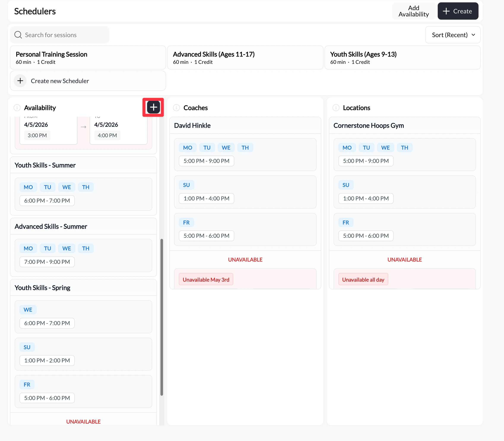Click the info icon next to Availability
The height and width of the screenshot is (441, 504).
(17, 107)
